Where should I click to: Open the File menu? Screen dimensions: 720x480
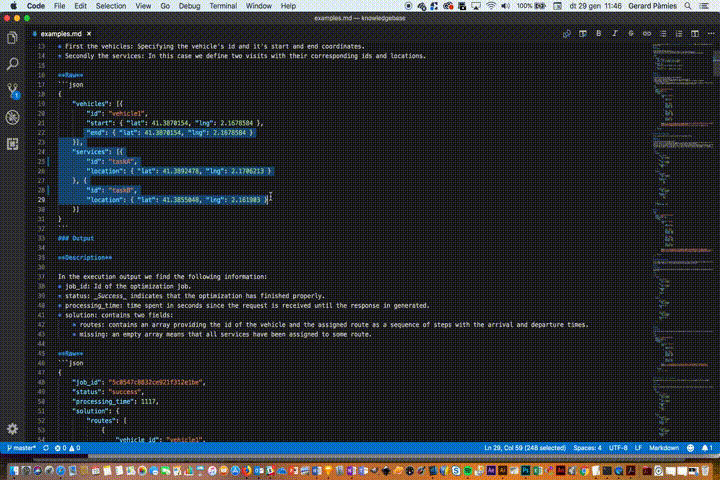(x=59, y=6)
